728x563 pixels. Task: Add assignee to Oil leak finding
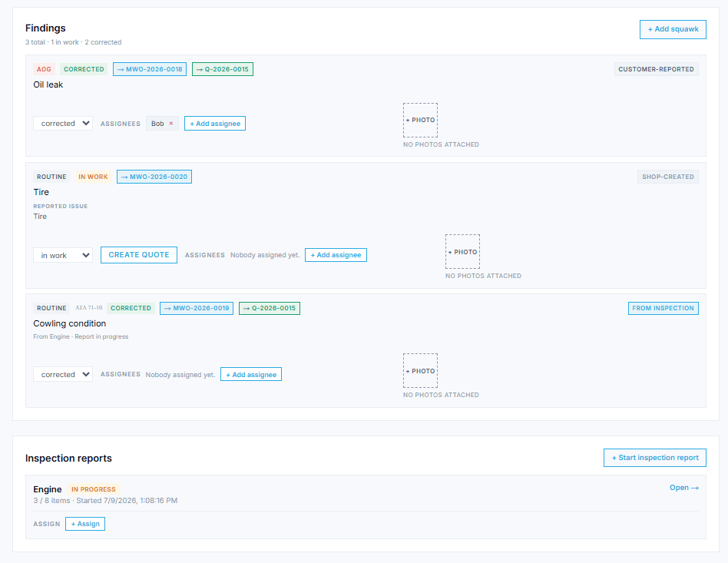point(215,124)
